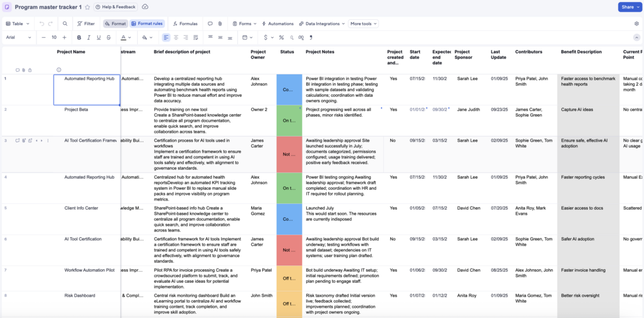Toggle the Format toolbar button
Image resolution: width=644 pixels, height=318 pixels.
coord(115,24)
